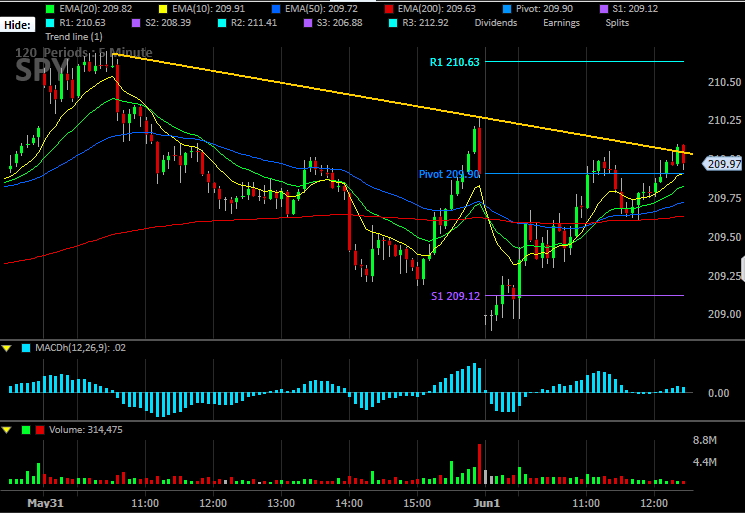
Task: Click the 8.8M volume axis label
Action: [x=705, y=441]
